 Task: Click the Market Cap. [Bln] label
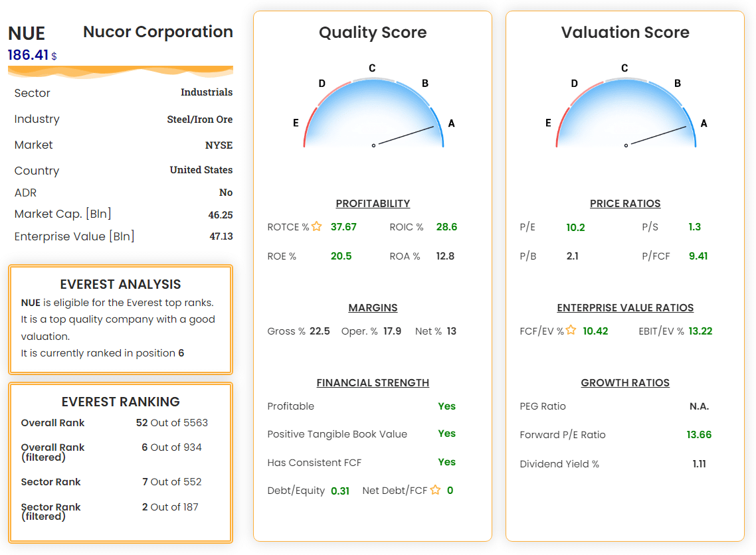(x=62, y=214)
